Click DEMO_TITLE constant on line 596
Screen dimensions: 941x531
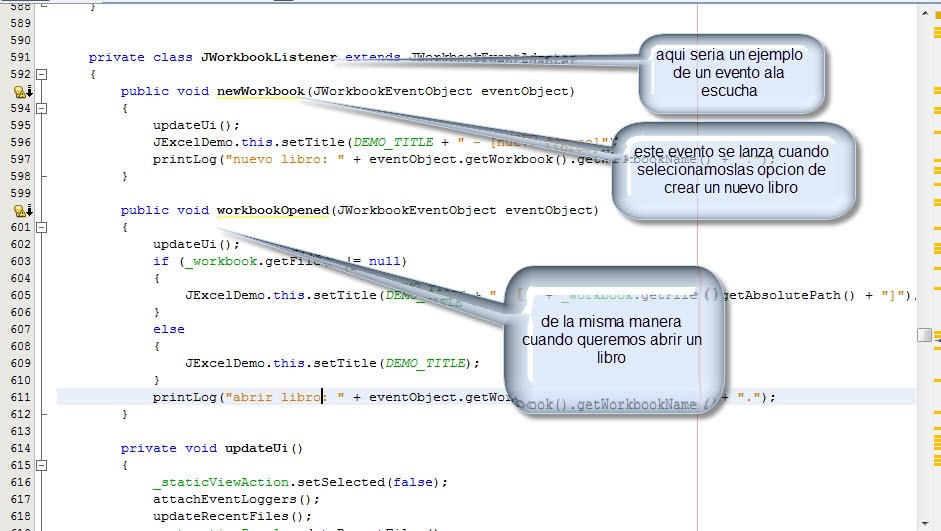[393, 142]
